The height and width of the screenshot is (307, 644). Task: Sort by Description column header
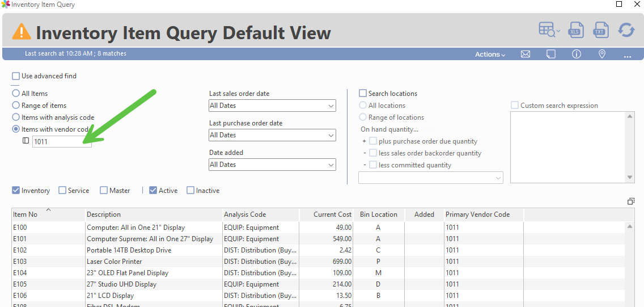[154, 215]
